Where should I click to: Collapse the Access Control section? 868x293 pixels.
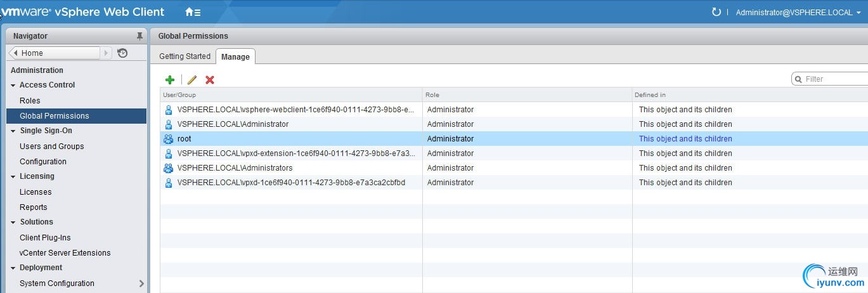13,85
